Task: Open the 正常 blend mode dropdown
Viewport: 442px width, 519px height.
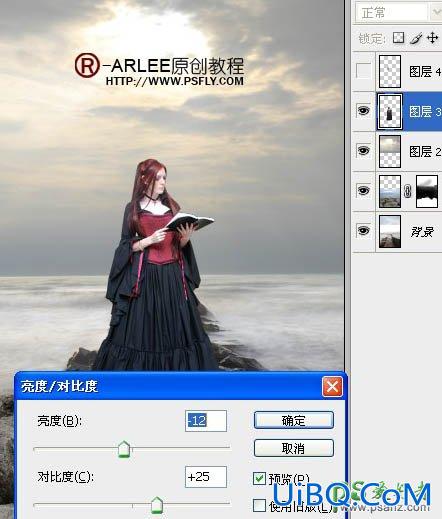Action: (x=398, y=13)
